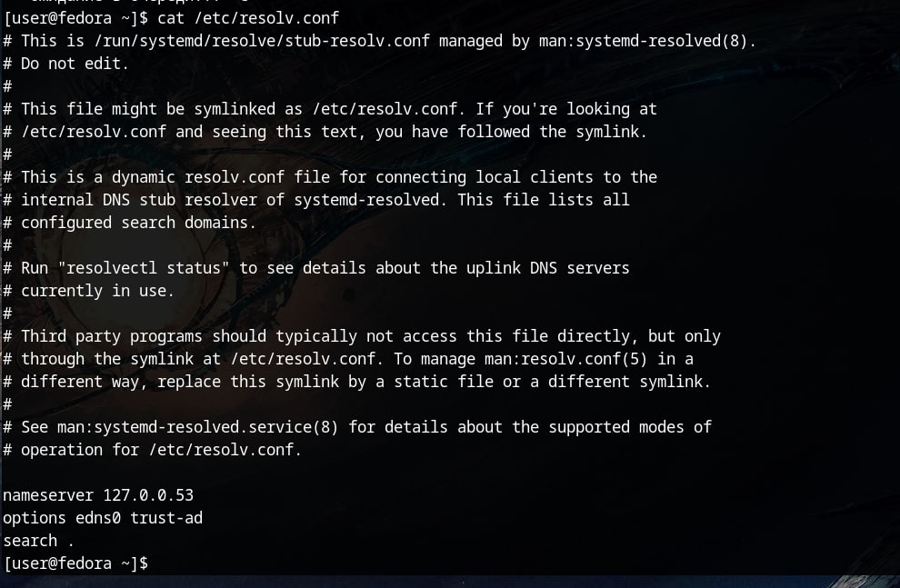Click the "edns0" option text

[x=98, y=518]
